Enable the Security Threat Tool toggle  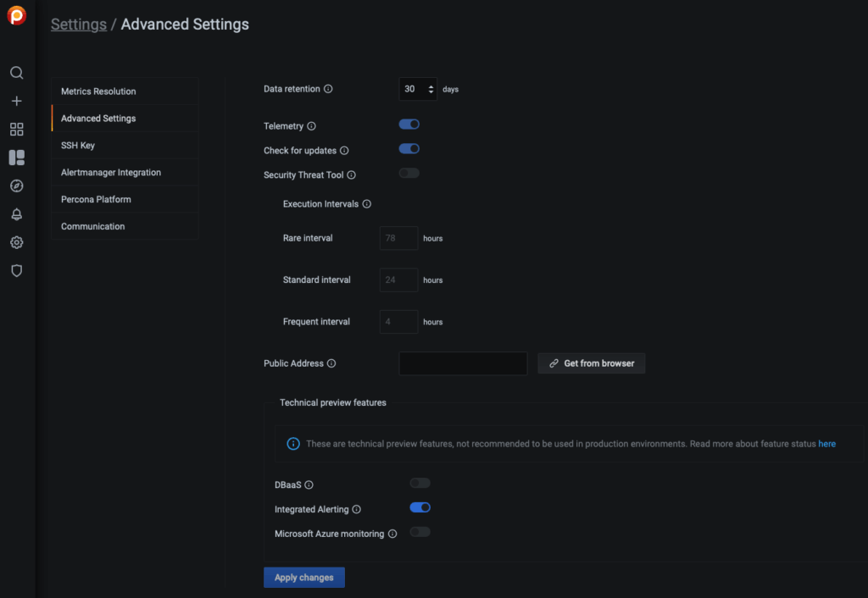(x=409, y=174)
